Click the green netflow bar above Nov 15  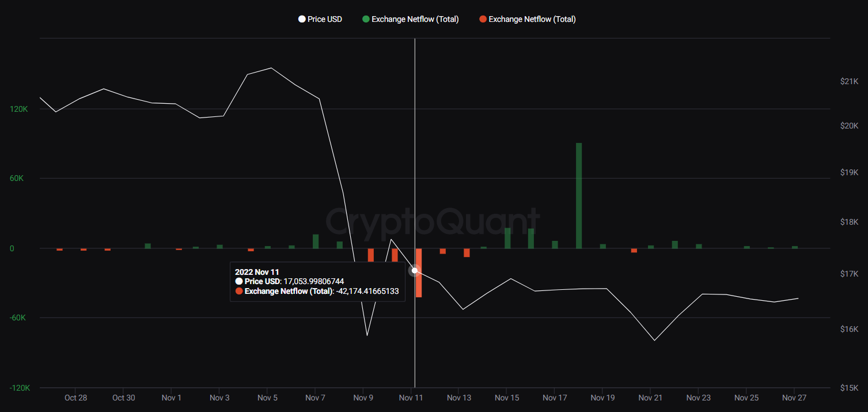pos(507,238)
